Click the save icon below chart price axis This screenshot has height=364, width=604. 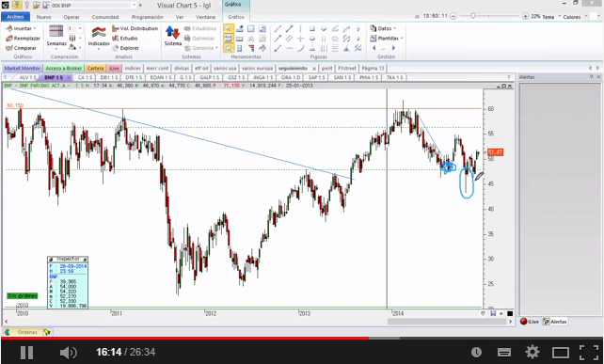point(493,313)
